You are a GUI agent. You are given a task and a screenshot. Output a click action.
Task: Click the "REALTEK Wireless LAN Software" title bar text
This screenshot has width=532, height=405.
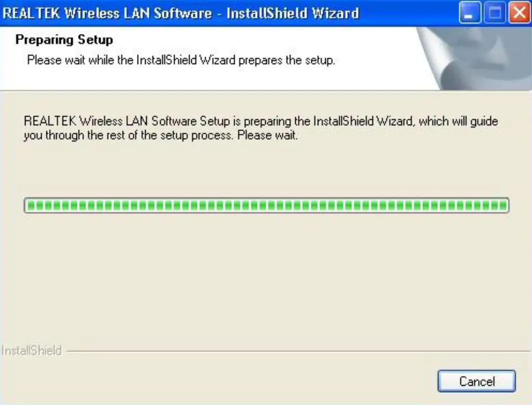pyautogui.click(x=107, y=13)
